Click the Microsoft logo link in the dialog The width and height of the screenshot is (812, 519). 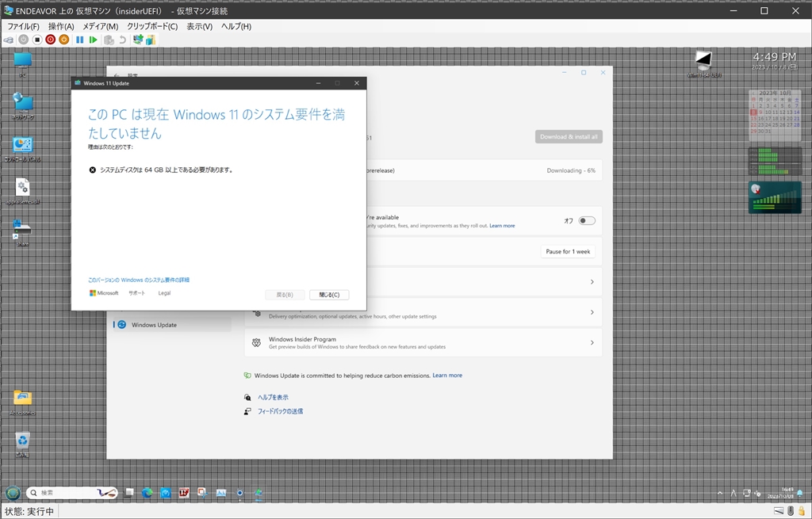104,293
